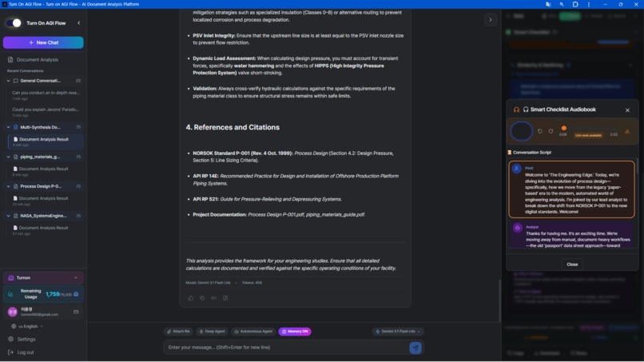Click the document icon beside piping_materials_g...

click(x=16, y=157)
